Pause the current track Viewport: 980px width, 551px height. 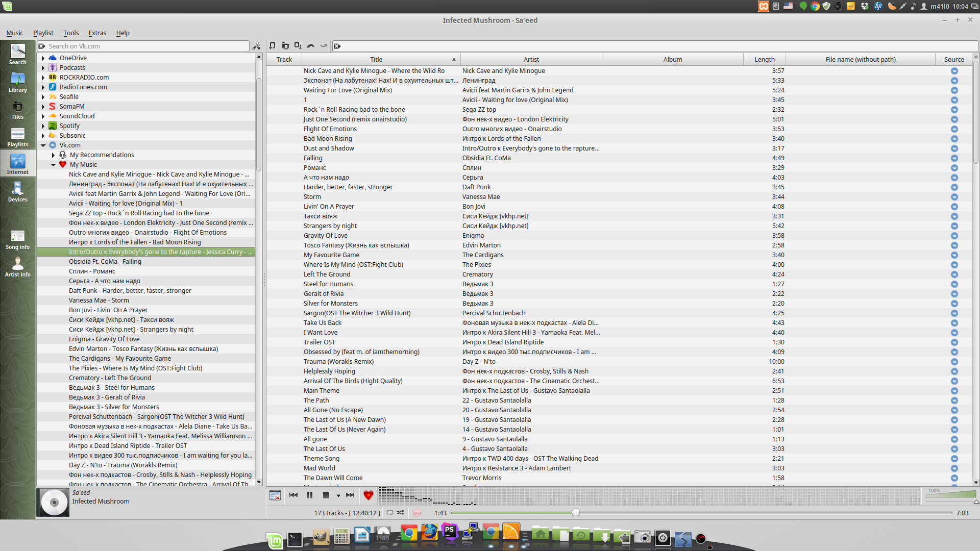310,495
